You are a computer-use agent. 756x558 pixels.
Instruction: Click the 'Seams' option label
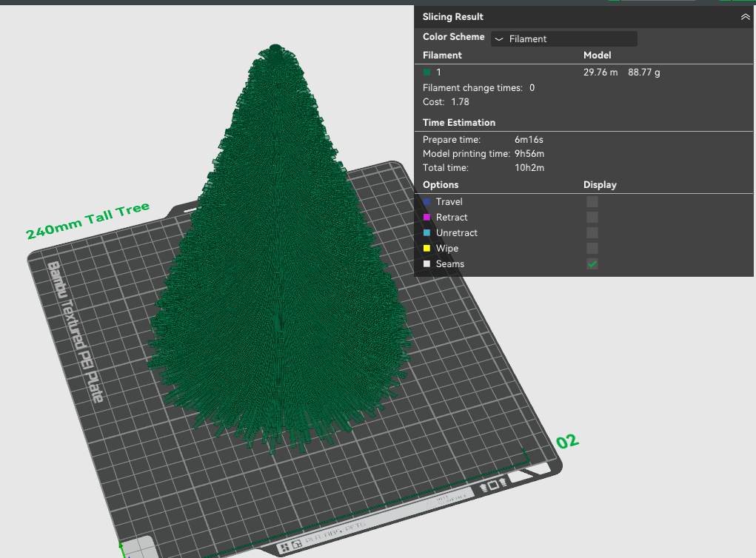[450, 264]
